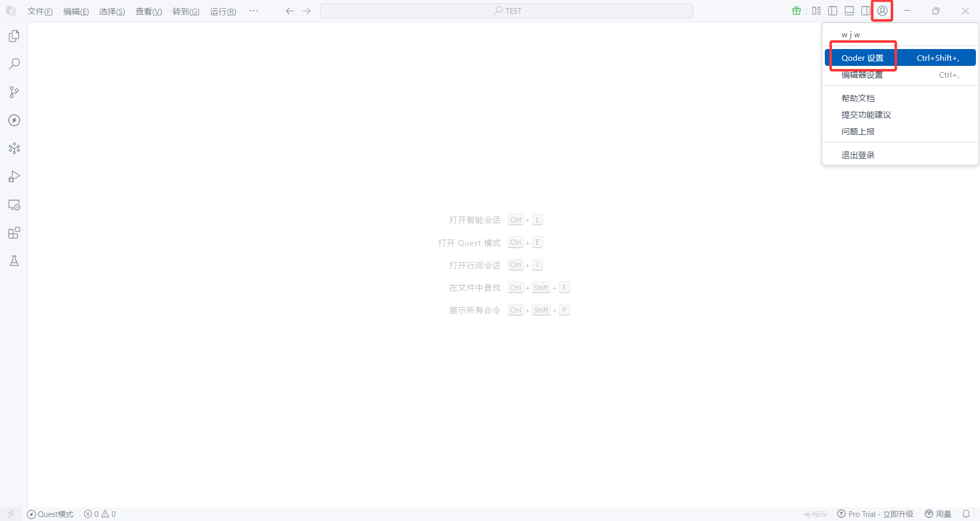Click Quest模式 in the status bar
This screenshot has width=980, height=521.
point(50,514)
